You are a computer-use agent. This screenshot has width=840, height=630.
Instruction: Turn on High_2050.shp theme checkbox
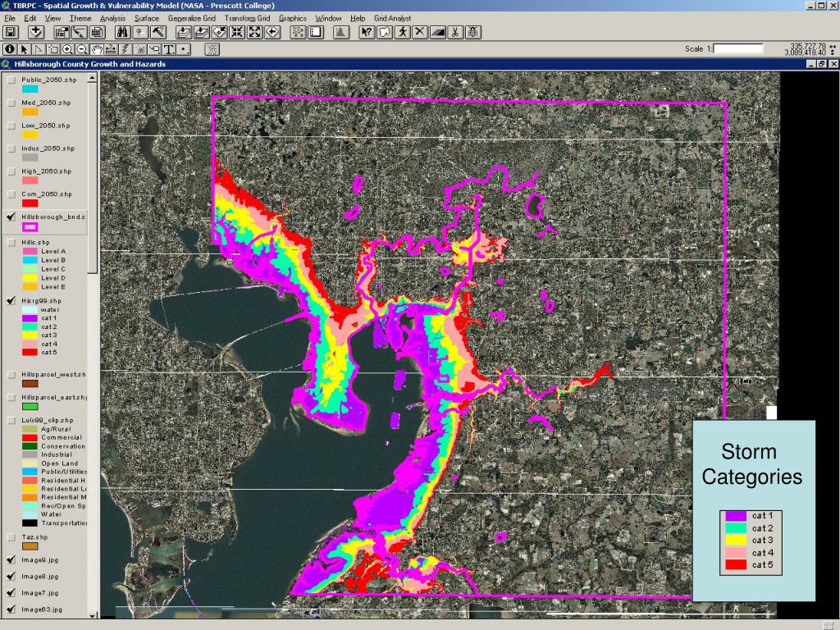pos(11,172)
